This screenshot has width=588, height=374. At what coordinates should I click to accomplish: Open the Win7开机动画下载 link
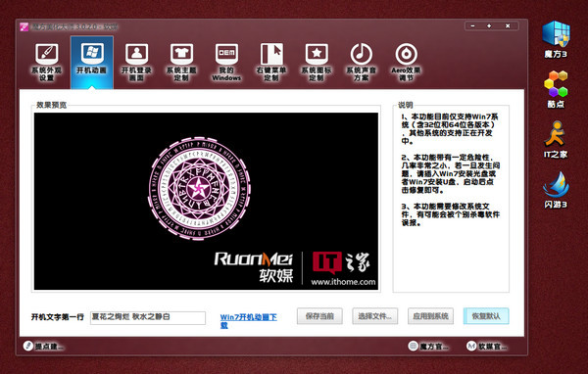(248, 321)
